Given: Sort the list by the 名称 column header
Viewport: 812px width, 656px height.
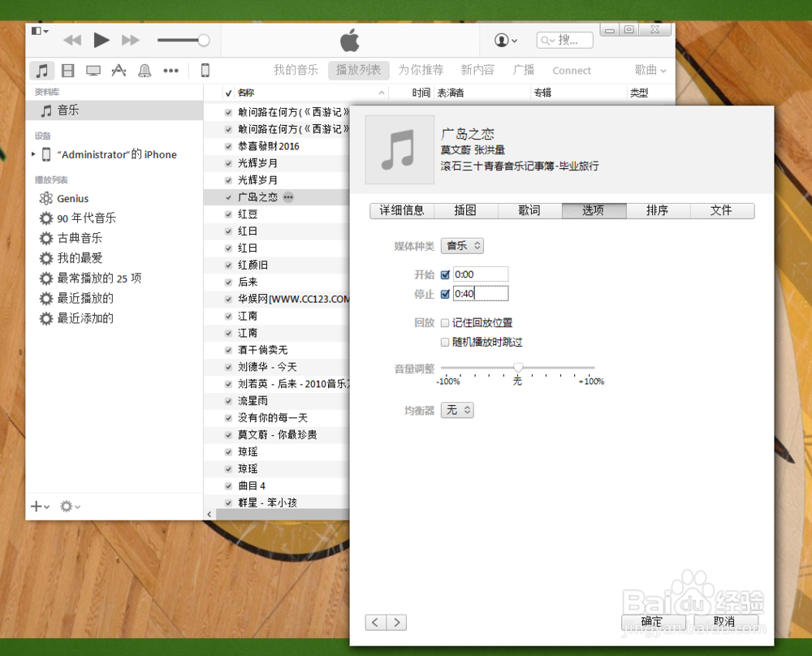Looking at the screenshot, I should click(311, 93).
